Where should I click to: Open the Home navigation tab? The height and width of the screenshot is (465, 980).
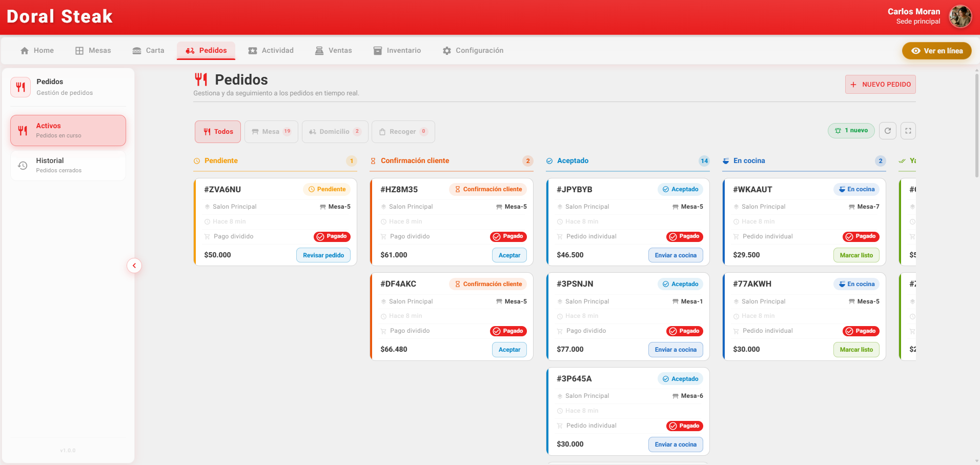point(37,51)
